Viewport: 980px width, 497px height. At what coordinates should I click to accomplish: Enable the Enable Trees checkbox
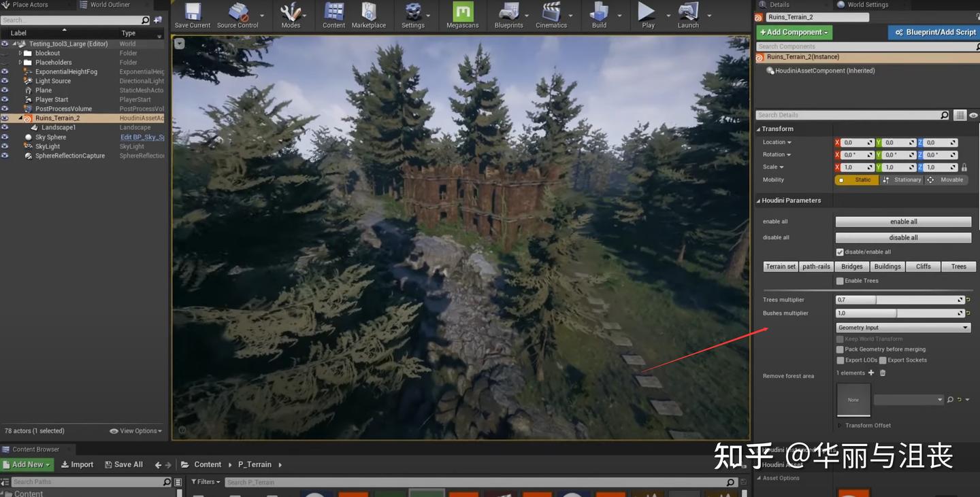(x=841, y=280)
